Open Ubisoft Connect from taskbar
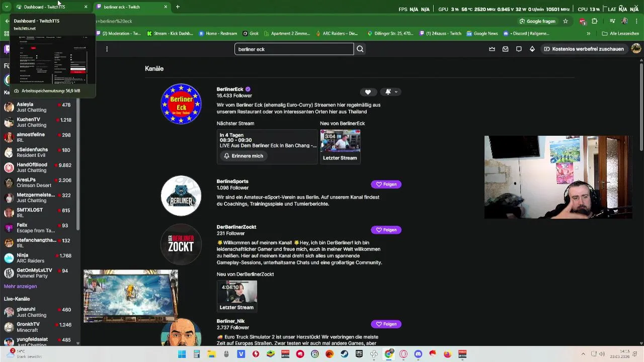The height and width of the screenshot is (362, 644). click(315, 354)
